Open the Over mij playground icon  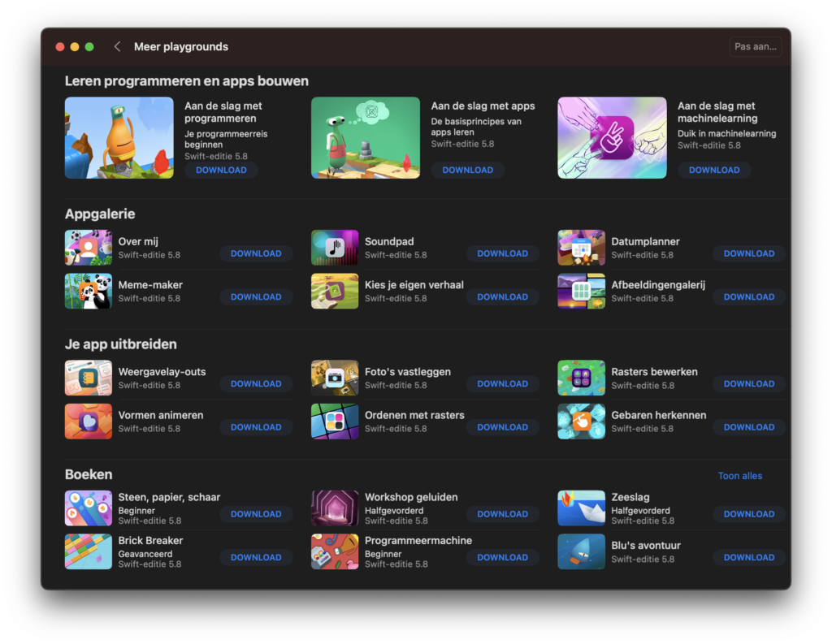coord(88,247)
